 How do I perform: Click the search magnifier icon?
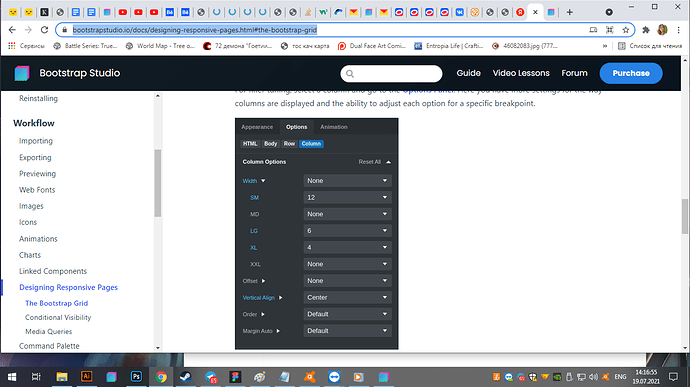click(350, 74)
